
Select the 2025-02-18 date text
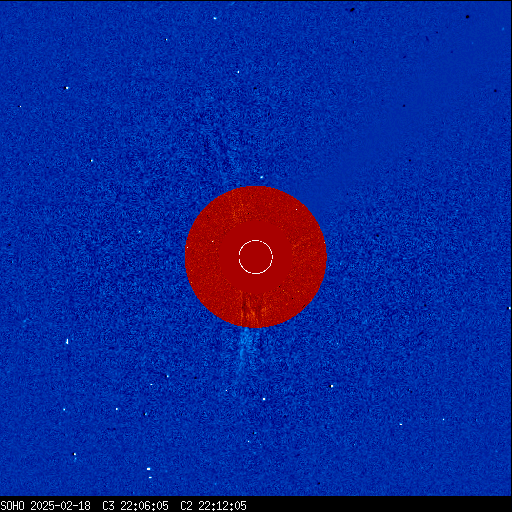point(60,506)
